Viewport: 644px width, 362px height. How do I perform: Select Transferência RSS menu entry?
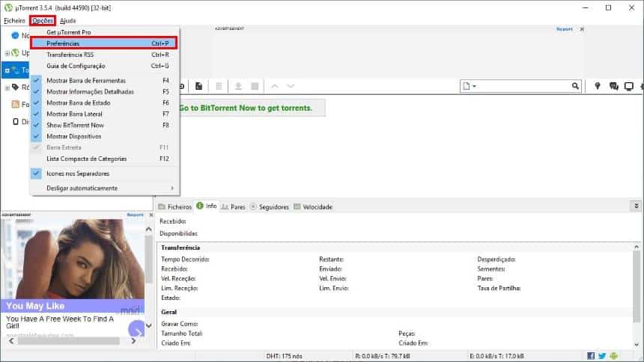click(x=105, y=55)
